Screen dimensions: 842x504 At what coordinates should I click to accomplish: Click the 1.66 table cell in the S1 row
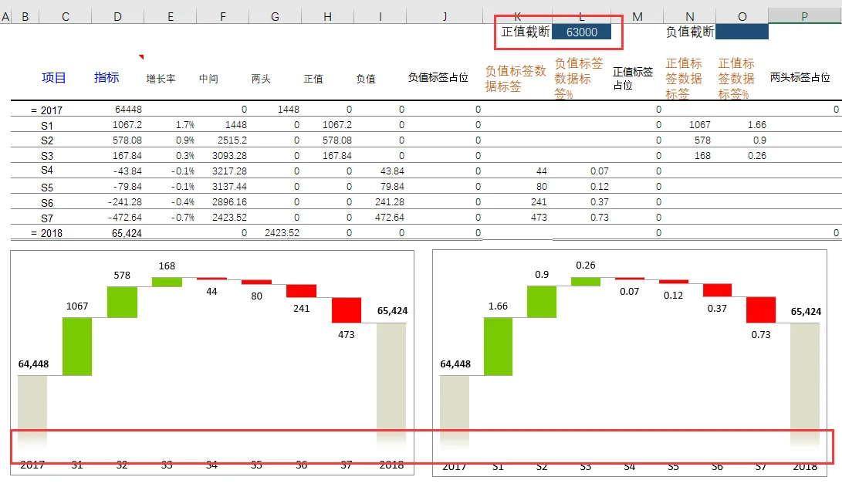click(x=756, y=125)
